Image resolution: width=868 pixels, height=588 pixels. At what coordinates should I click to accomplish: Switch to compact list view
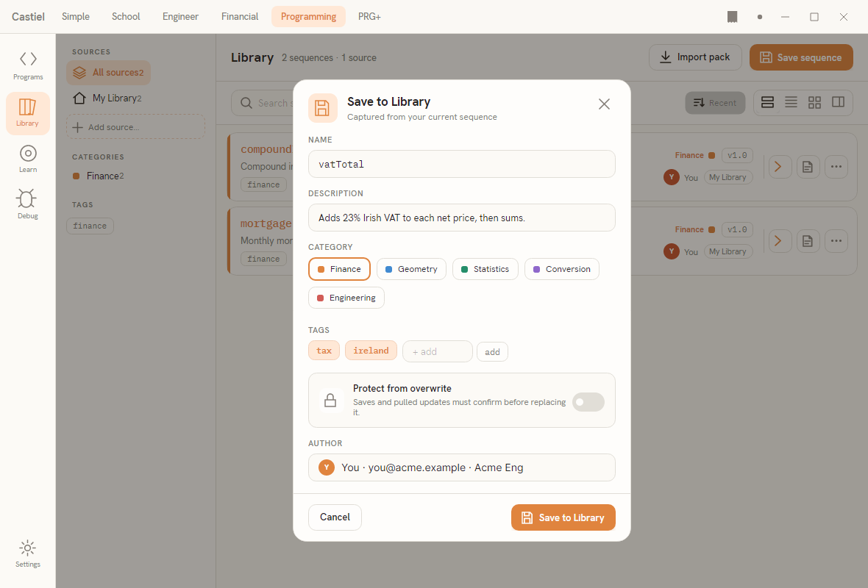[791, 102]
